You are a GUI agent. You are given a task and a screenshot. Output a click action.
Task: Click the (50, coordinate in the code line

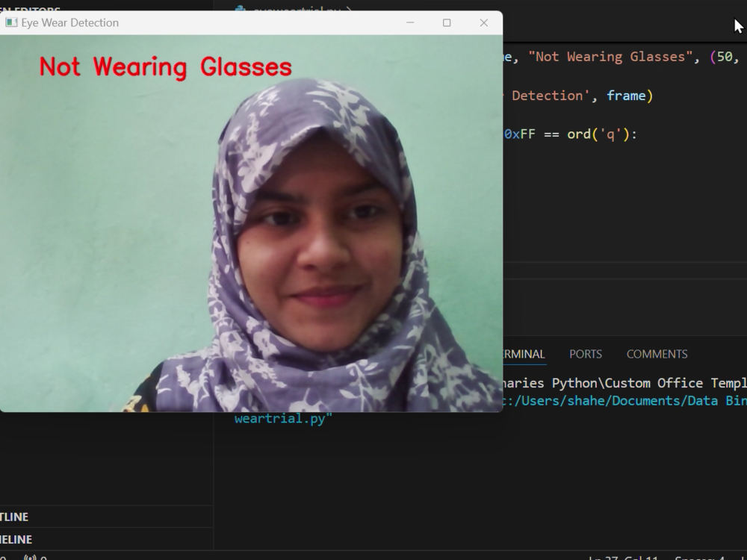point(725,57)
